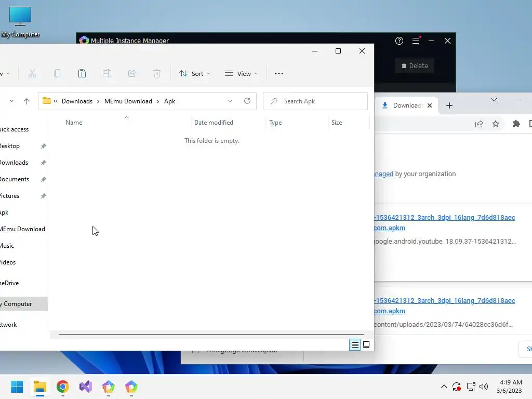Click the Search Apk field

pos(315,101)
